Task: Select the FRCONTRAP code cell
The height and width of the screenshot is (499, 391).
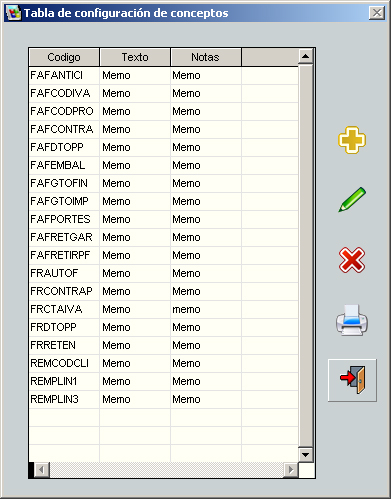Action: (64, 291)
